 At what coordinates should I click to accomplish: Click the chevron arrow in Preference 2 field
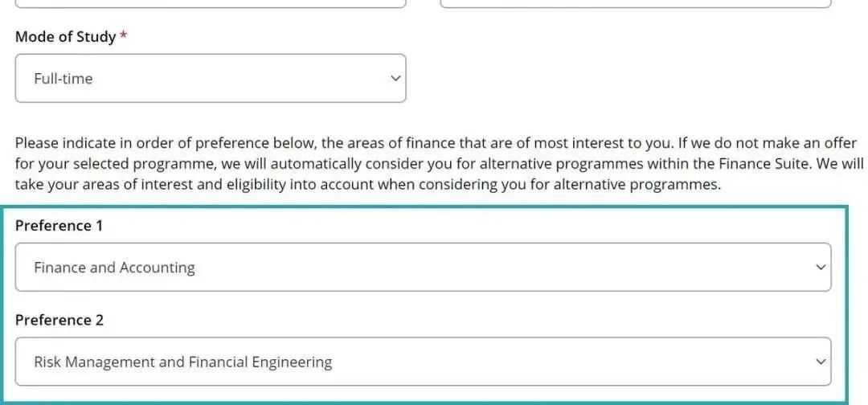tap(820, 362)
